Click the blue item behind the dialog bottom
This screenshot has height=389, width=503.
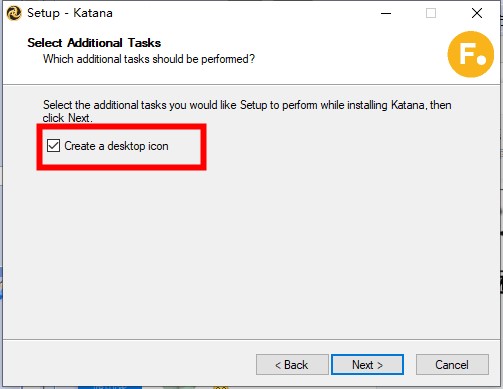(x=110, y=387)
